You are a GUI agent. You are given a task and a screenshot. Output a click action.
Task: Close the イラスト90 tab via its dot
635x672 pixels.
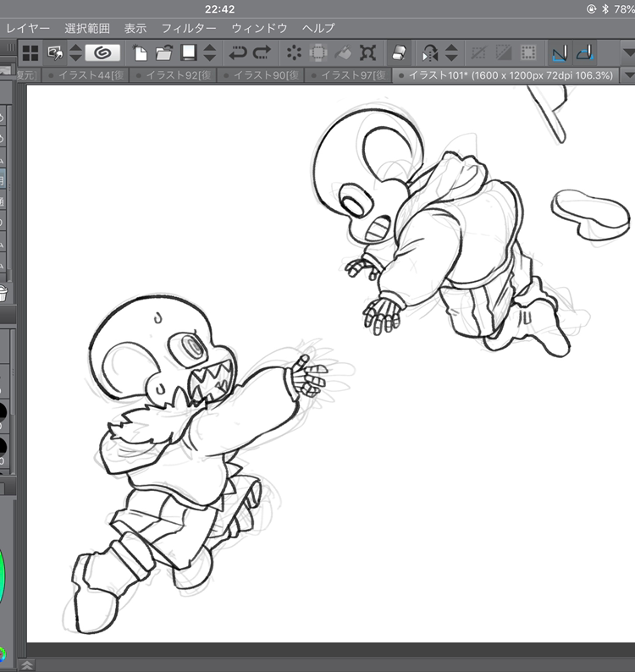click(226, 76)
